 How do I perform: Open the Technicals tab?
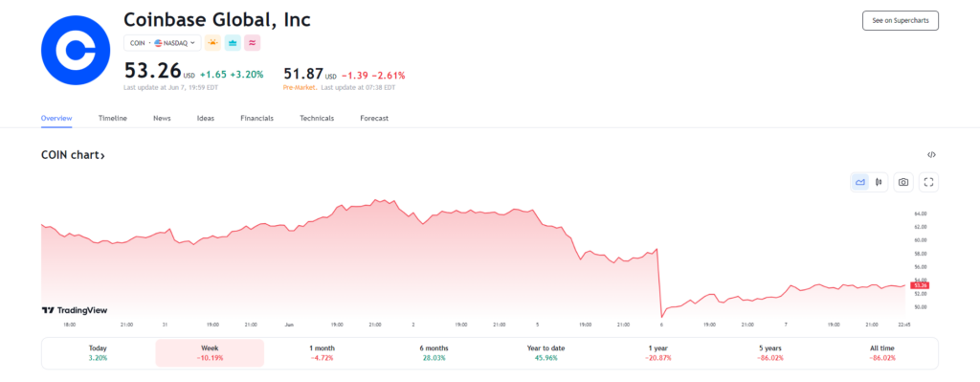(x=317, y=118)
